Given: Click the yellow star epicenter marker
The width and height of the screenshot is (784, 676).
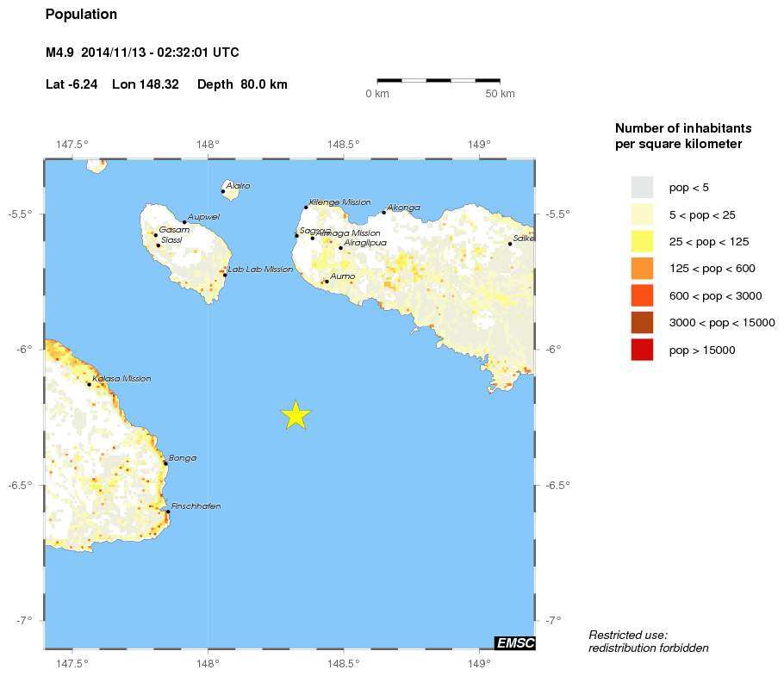Looking at the screenshot, I should click(x=296, y=414).
